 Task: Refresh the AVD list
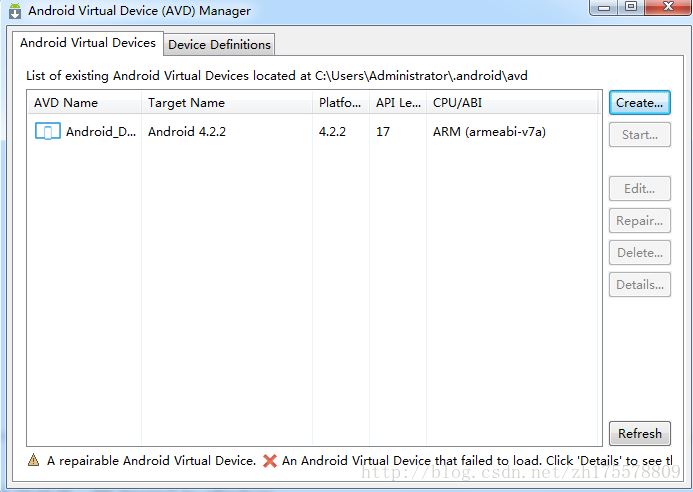pos(639,433)
